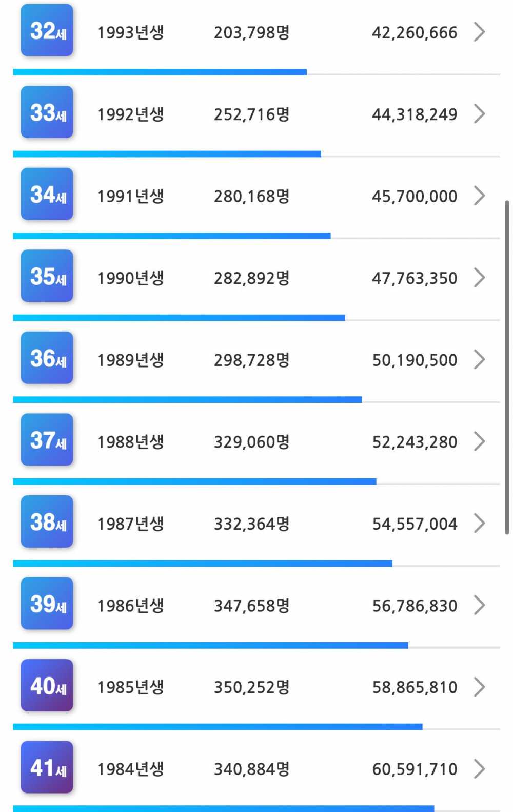
Task: Click the progress bar under 37세 row
Action: 194,481
